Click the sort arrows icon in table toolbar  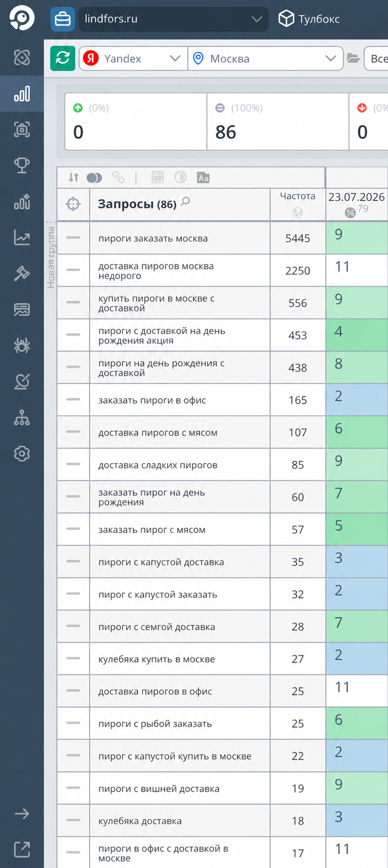coord(74,177)
